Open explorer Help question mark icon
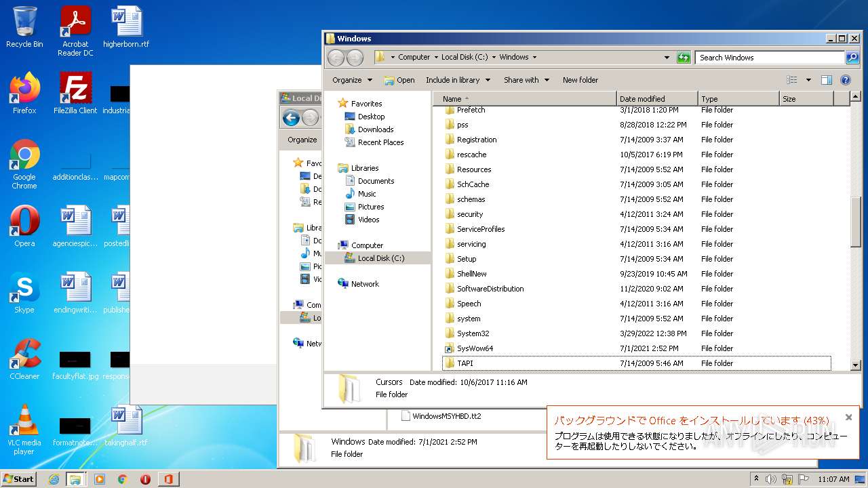 846,80
